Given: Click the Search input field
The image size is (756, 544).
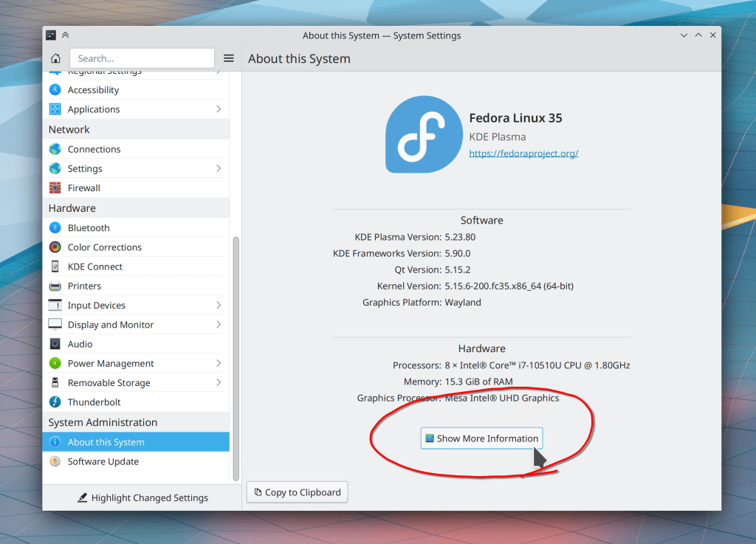Looking at the screenshot, I should 142,58.
